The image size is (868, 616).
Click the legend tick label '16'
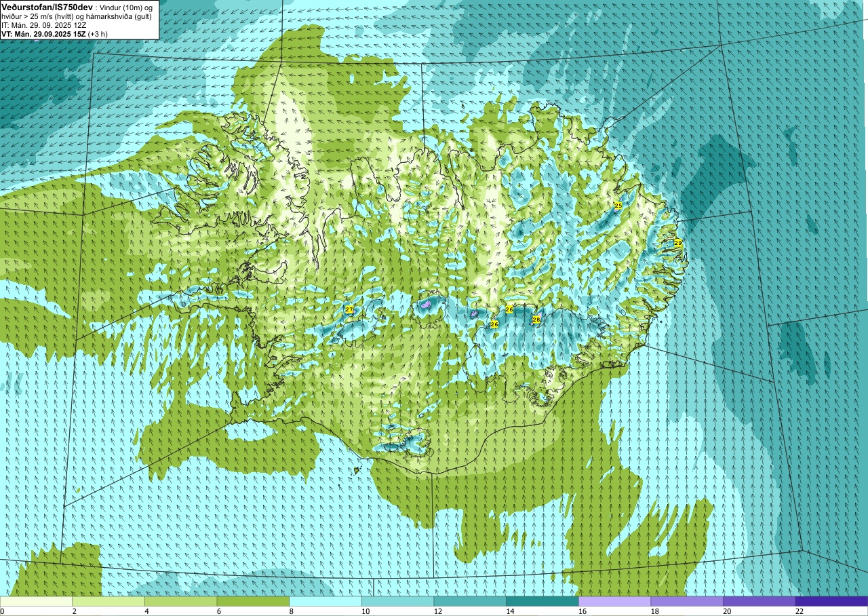(581, 611)
